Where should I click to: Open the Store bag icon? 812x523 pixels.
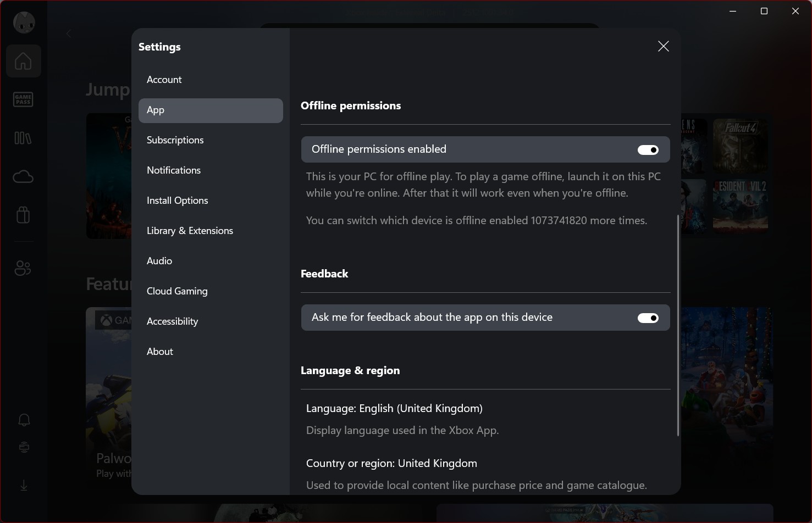click(23, 215)
